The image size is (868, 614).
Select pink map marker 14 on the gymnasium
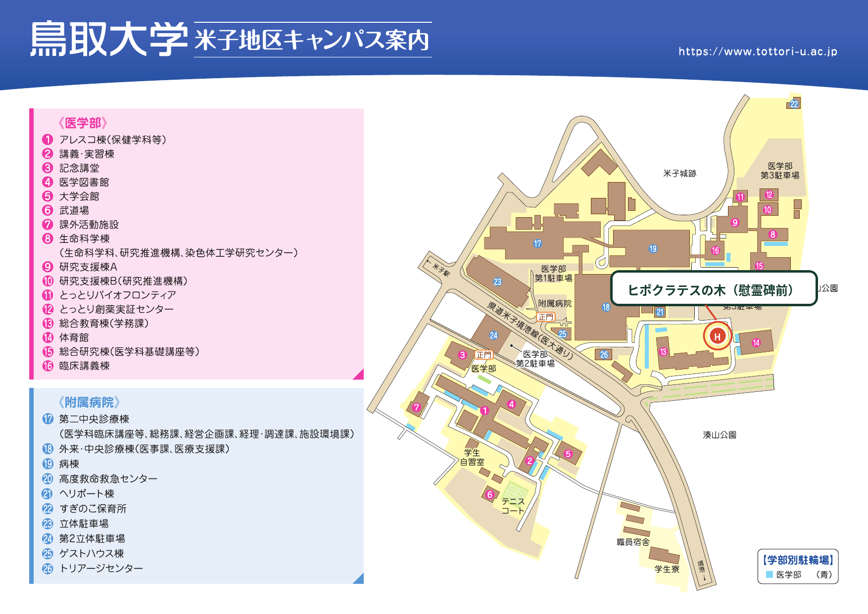tap(756, 342)
